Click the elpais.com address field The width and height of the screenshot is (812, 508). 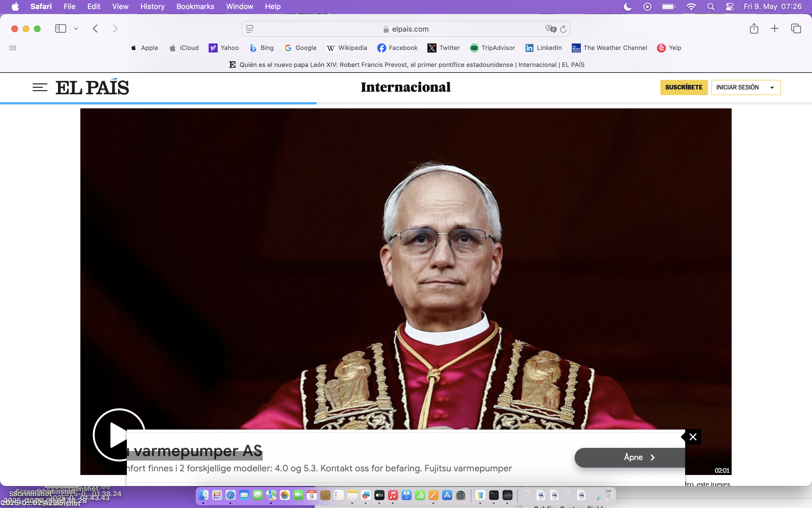[x=406, y=29]
